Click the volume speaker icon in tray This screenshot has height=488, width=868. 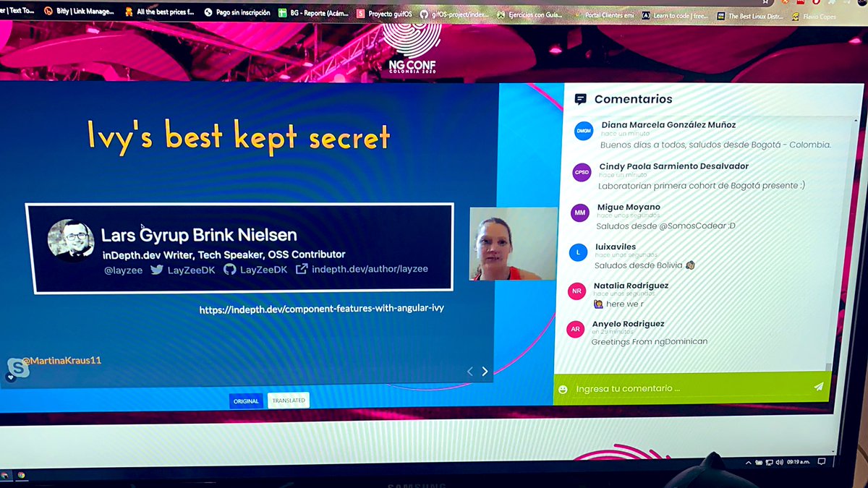780,462
